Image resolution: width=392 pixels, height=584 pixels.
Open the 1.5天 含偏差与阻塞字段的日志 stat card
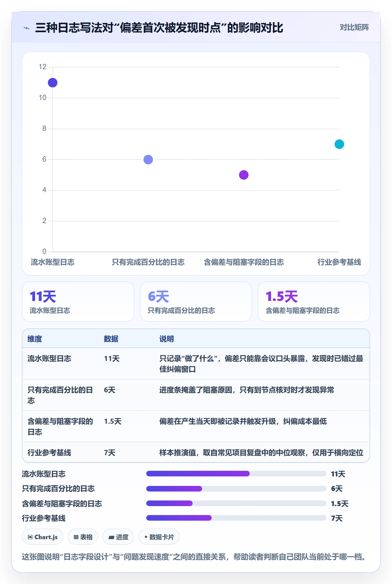(x=314, y=302)
